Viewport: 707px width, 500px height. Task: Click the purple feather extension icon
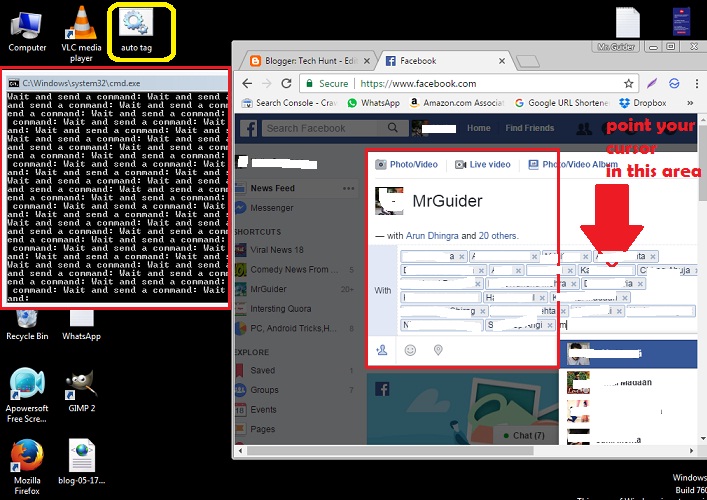click(652, 83)
